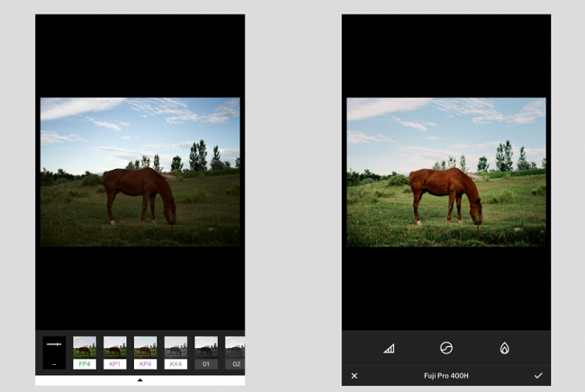Click the KP1 purple label
585x392 pixels.
pos(115,364)
